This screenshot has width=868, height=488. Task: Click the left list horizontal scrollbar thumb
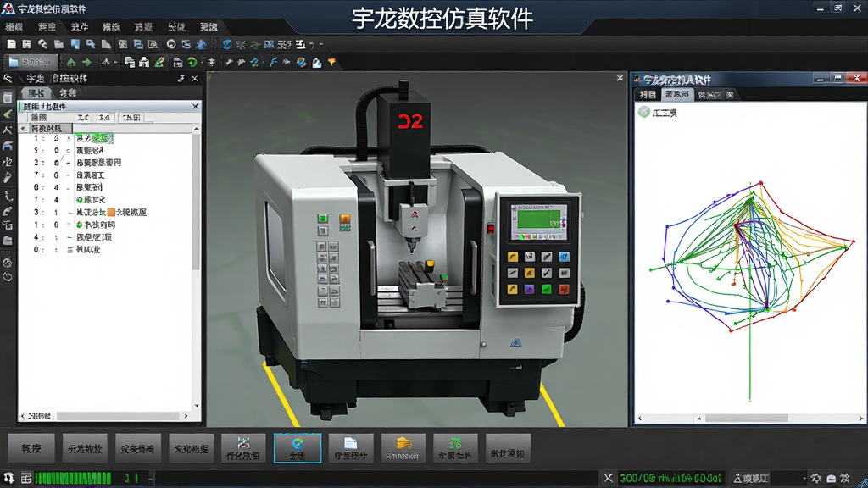(x=117, y=415)
